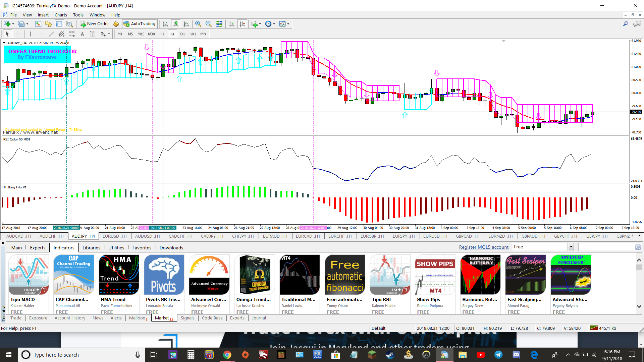
Task: Open the HMA Trend indicator title
Action: click(x=113, y=299)
